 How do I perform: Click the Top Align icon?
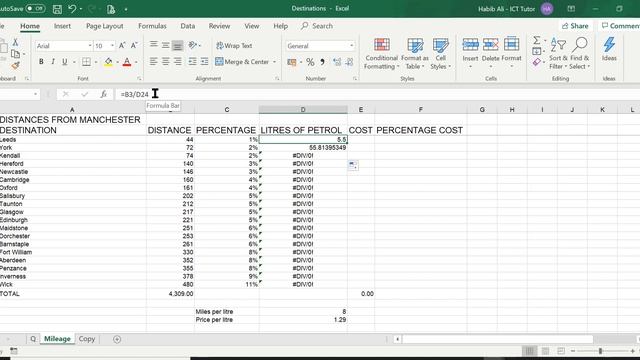(x=153, y=45)
